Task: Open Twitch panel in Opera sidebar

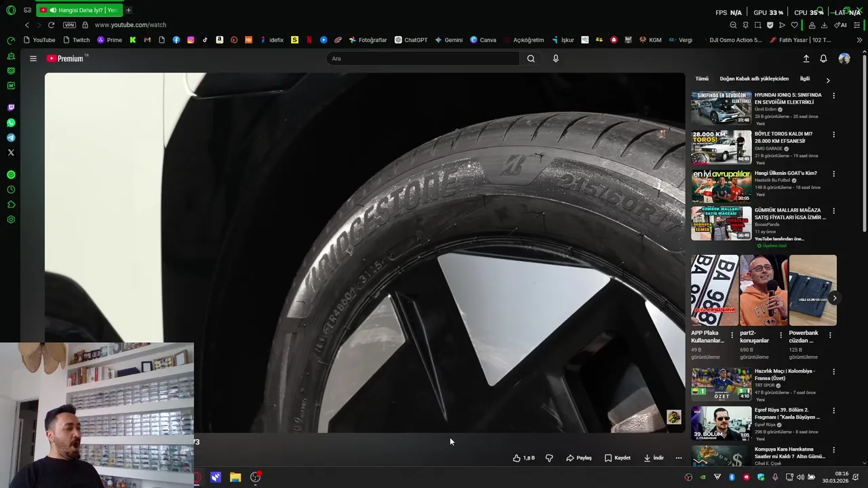Action: click(11, 107)
